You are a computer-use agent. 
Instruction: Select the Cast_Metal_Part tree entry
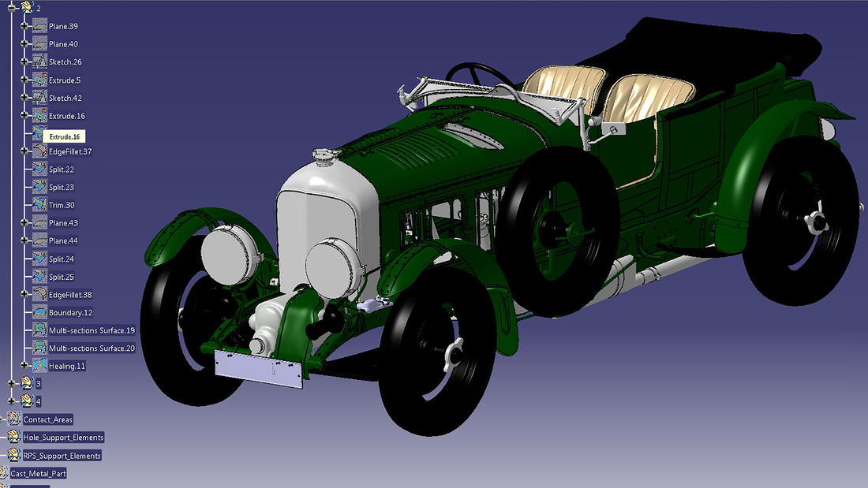tap(38, 473)
